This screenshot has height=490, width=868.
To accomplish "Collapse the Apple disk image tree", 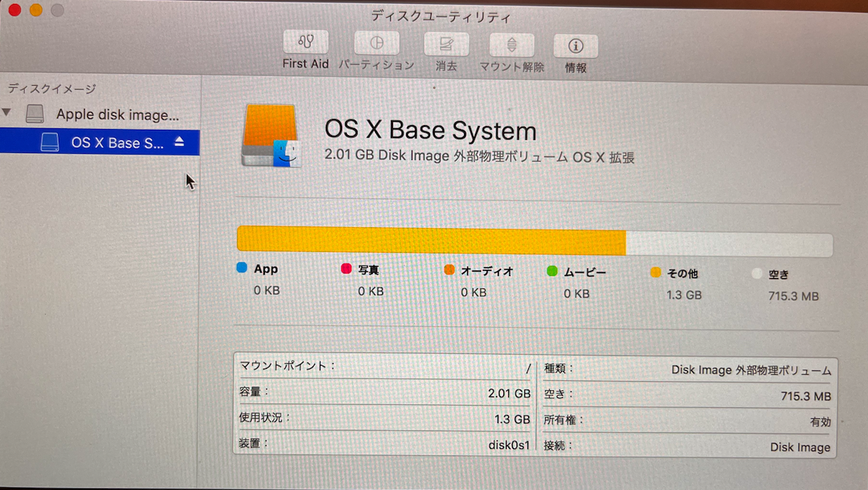I will pyautogui.click(x=7, y=113).
